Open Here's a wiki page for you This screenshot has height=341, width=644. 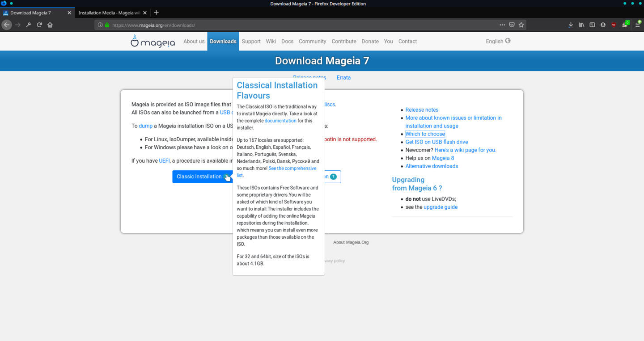coord(465,150)
